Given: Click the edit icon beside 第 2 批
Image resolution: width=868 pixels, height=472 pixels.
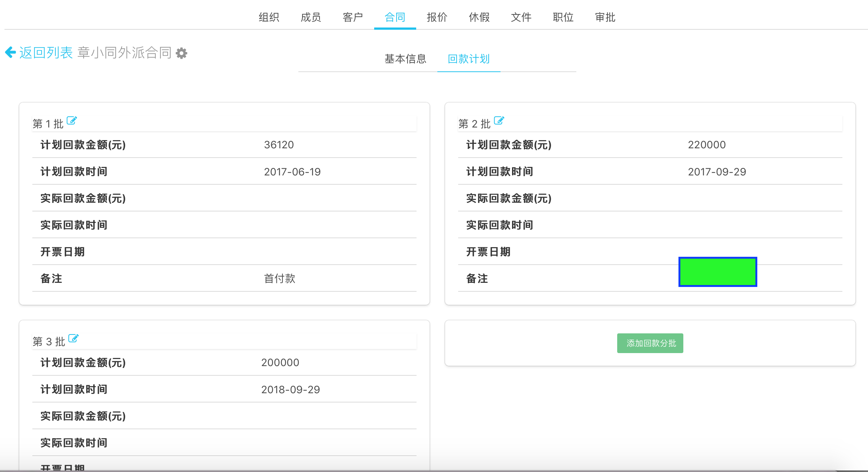Looking at the screenshot, I should 499,120.
